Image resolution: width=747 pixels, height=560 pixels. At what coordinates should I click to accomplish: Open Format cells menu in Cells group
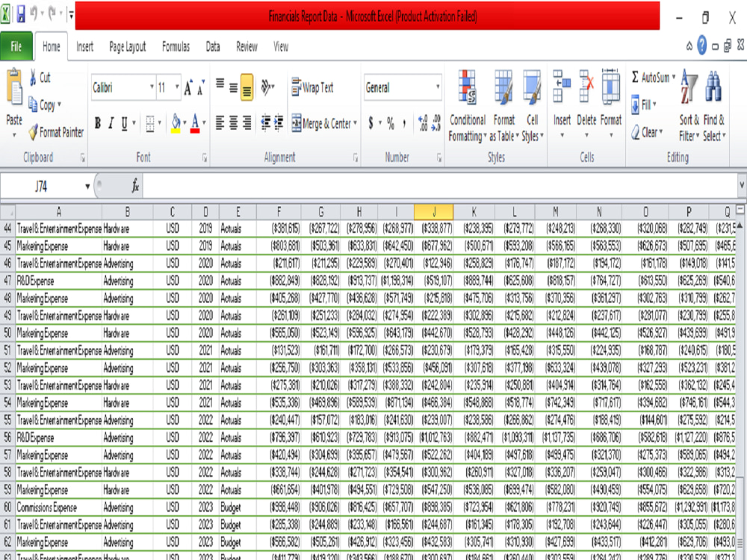611,105
